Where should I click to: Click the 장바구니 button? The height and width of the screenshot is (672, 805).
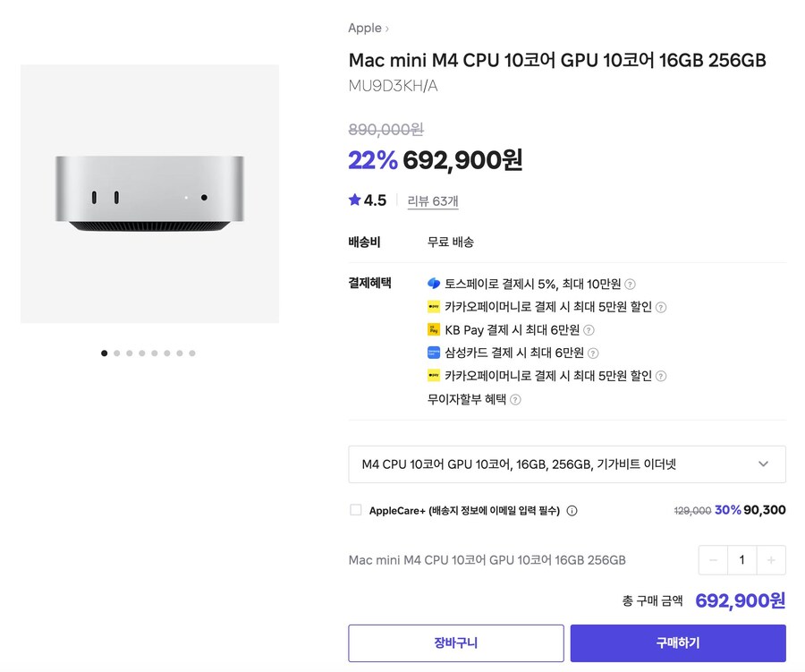pyautogui.click(x=455, y=642)
